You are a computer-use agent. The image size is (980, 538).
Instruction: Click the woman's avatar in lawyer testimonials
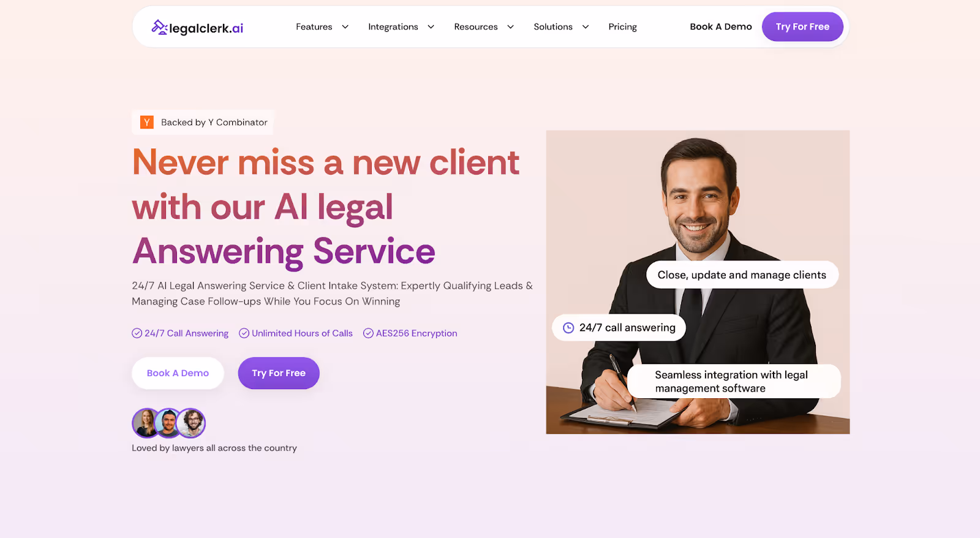pyautogui.click(x=146, y=423)
